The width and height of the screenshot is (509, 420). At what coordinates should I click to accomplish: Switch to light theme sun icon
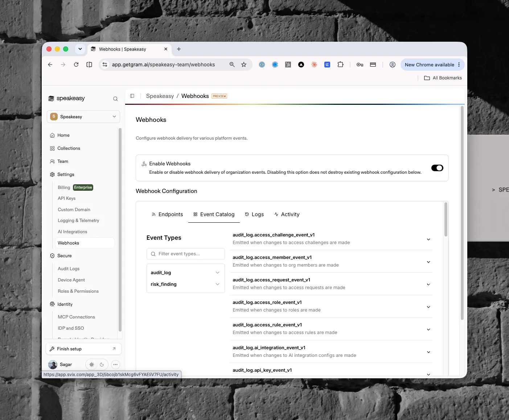pyautogui.click(x=92, y=365)
